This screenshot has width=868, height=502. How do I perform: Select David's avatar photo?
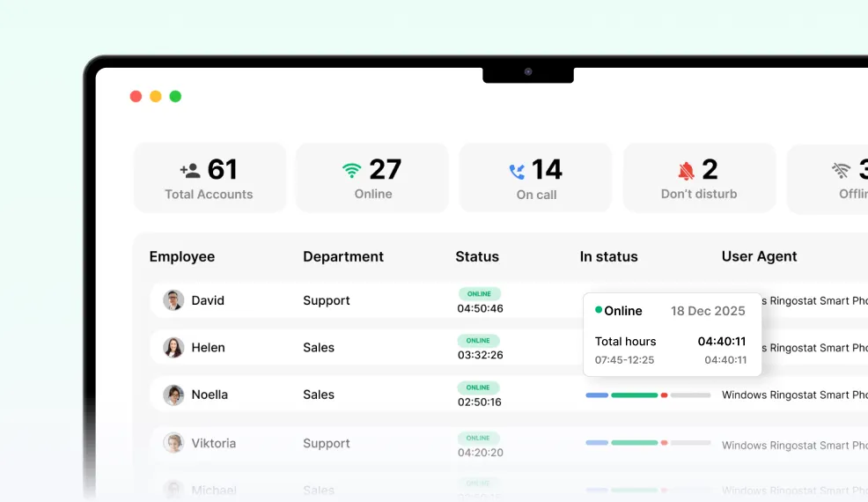pyautogui.click(x=173, y=300)
